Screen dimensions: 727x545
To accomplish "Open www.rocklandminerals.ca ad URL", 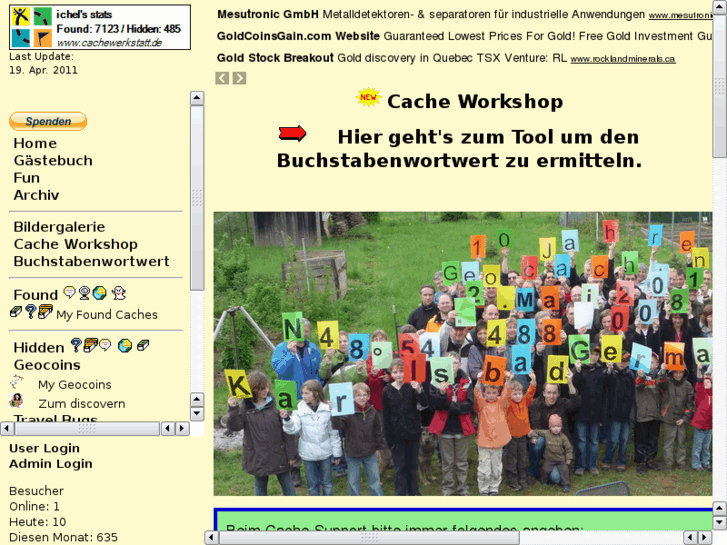I will coord(623,59).
